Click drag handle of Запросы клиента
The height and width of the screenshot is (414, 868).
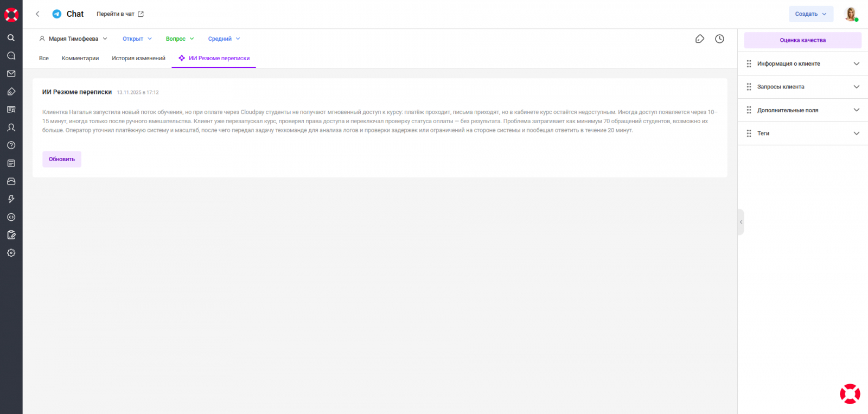[x=749, y=87]
